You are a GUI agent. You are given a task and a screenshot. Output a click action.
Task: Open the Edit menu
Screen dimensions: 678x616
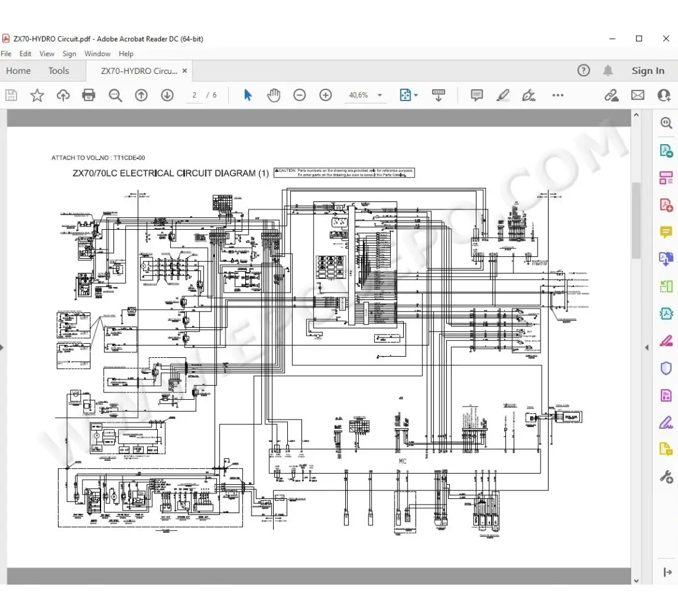pyautogui.click(x=25, y=54)
